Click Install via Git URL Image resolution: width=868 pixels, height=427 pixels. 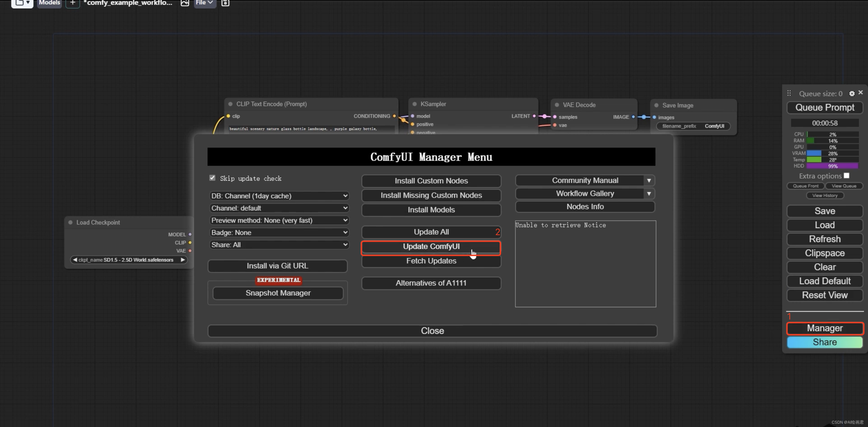[x=277, y=266]
